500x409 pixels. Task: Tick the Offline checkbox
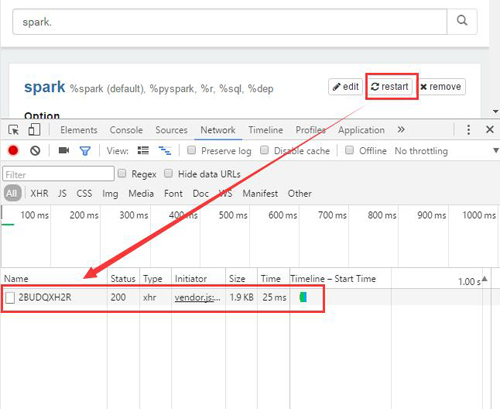pyautogui.click(x=349, y=150)
